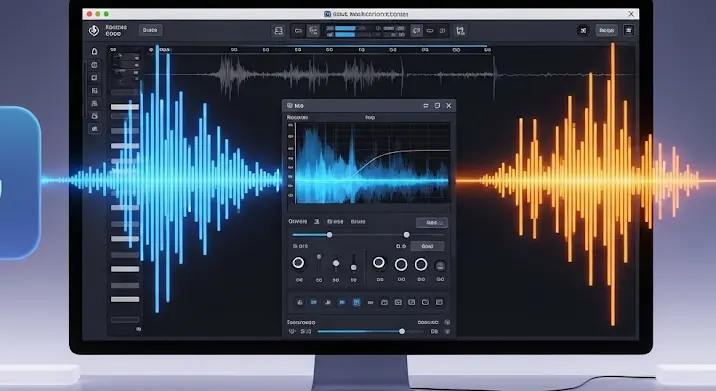Toggle the blue bracketed icon in effect panel's icon row

[356, 302]
